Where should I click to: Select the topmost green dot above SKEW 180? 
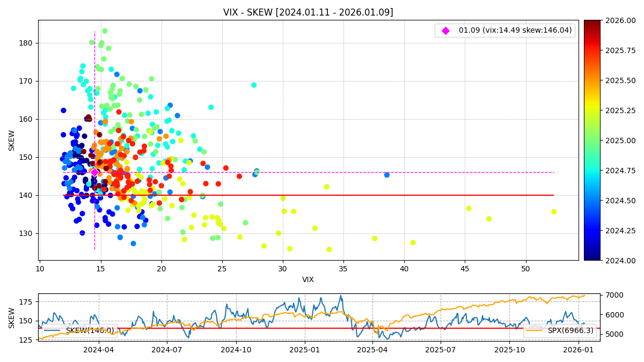coord(105,31)
